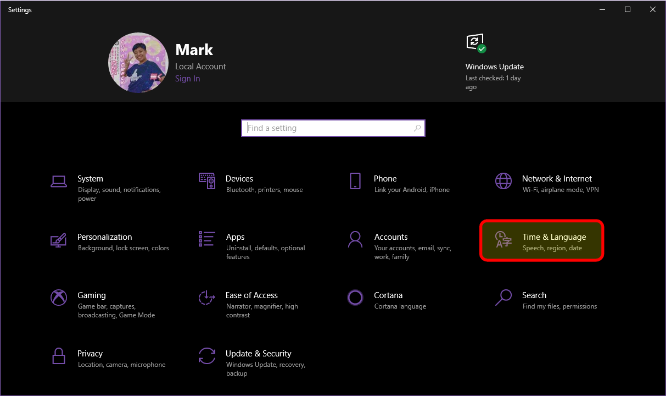
Task: Select the Accounts person icon
Action: pyautogui.click(x=355, y=239)
